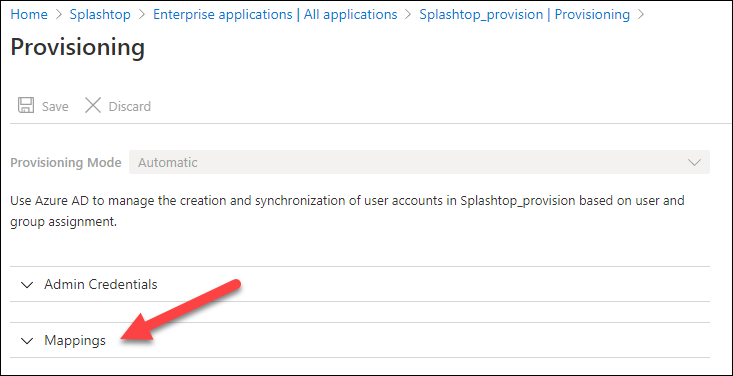The height and width of the screenshot is (376, 733).
Task: Click the Provisioning page title
Action: [x=78, y=48]
